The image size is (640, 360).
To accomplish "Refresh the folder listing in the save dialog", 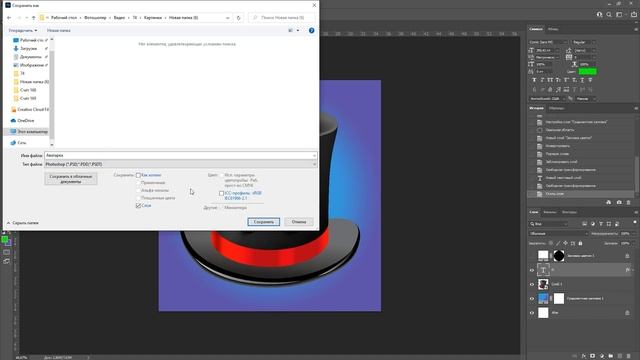I will point(238,18).
